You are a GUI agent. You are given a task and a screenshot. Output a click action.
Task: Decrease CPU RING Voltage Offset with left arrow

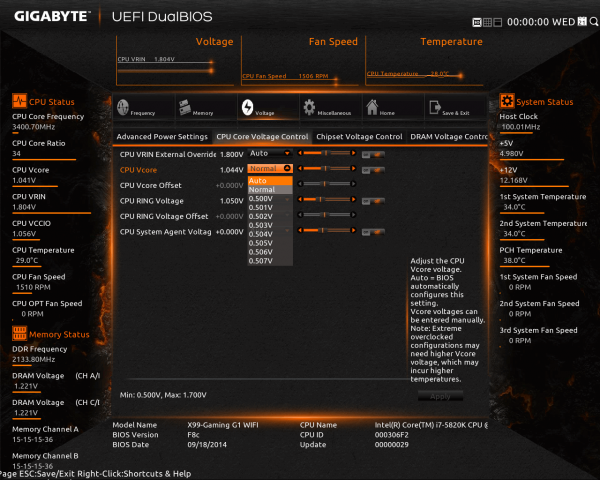[300, 215]
